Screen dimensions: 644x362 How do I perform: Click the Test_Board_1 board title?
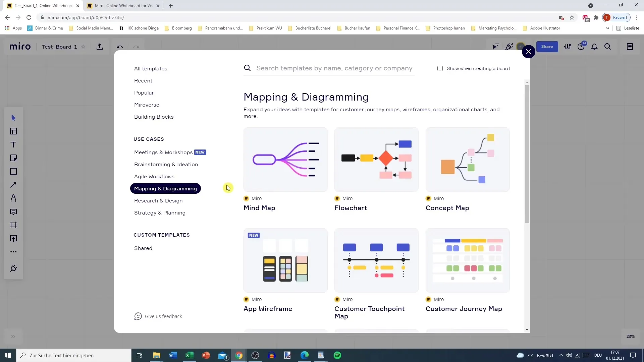(x=59, y=47)
